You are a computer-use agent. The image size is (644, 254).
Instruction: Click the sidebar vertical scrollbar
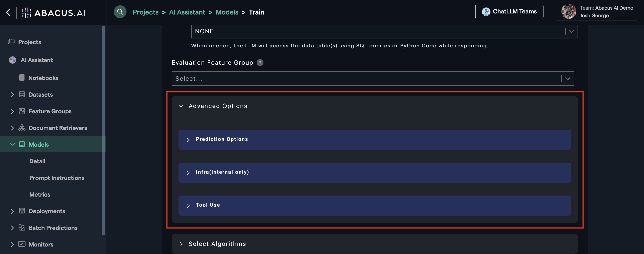click(x=103, y=130)
